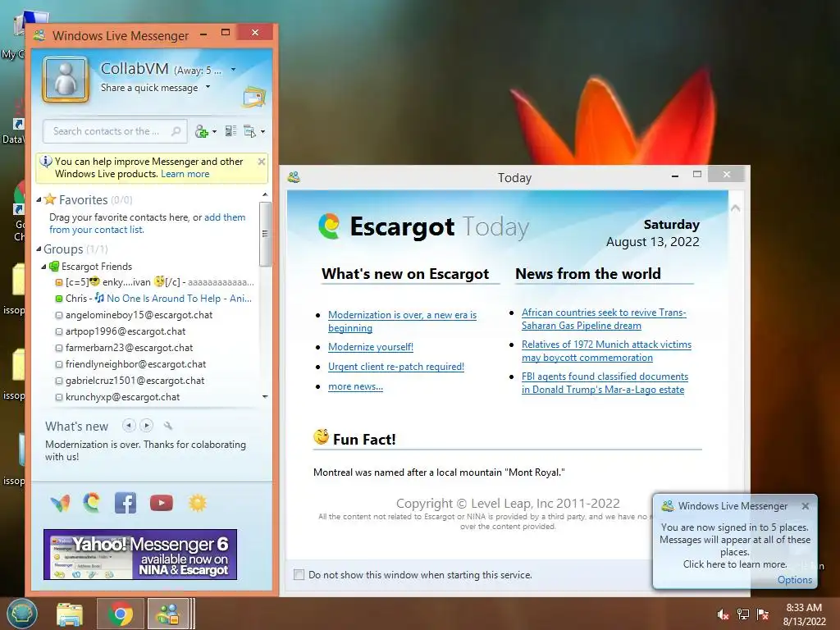Show previous What's new item
The width and height of the screenshot is (840, 630).
point(129,426)
